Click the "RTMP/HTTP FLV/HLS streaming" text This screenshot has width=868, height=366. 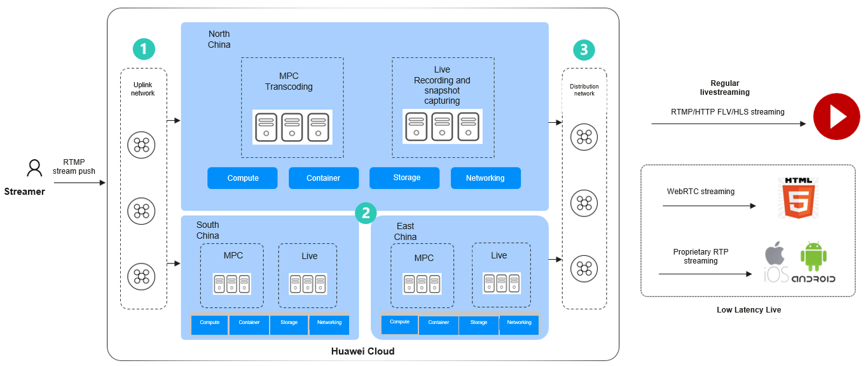pos(727,112)
